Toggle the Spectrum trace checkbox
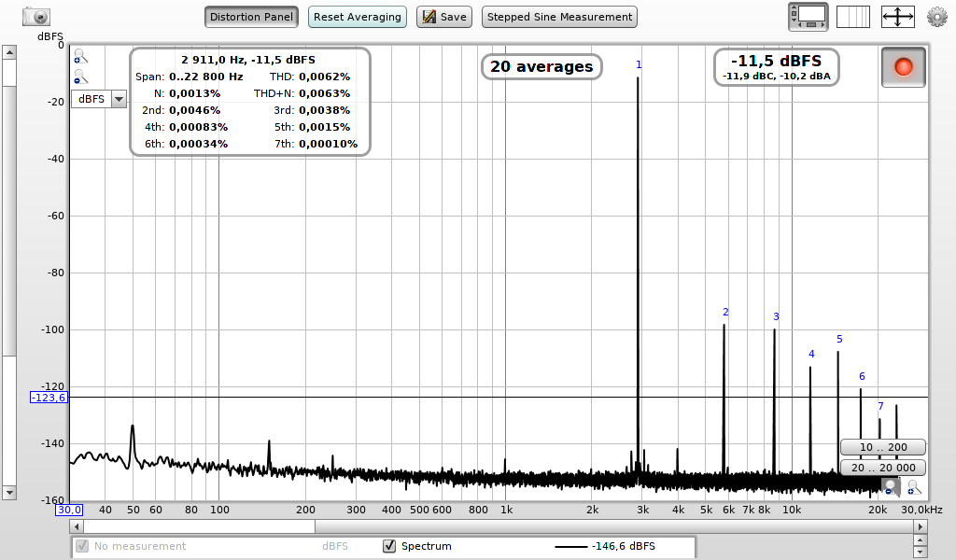 (x=389, y=546)
